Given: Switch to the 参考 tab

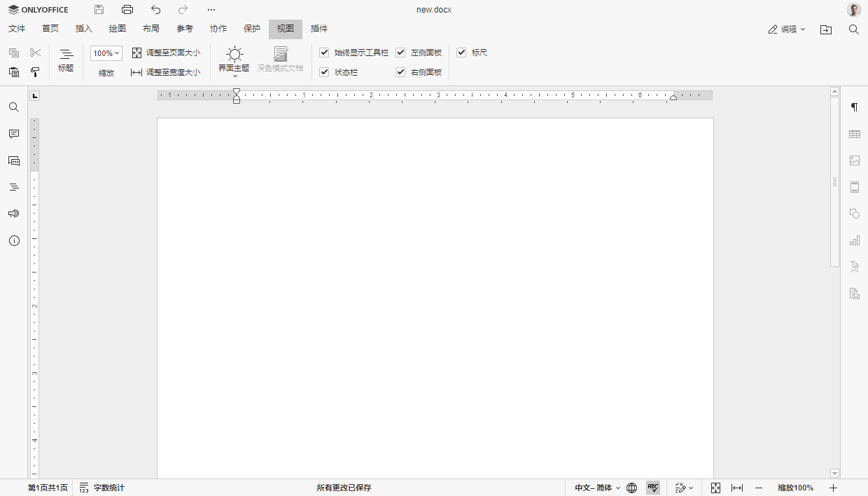Looking at the screenshot, I should coord(185,29).
